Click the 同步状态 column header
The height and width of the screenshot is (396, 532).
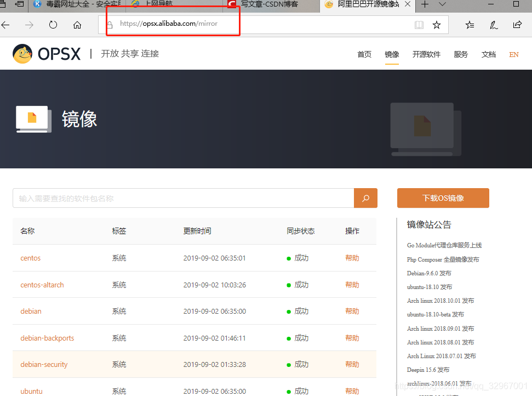click(x=301, y=231)
